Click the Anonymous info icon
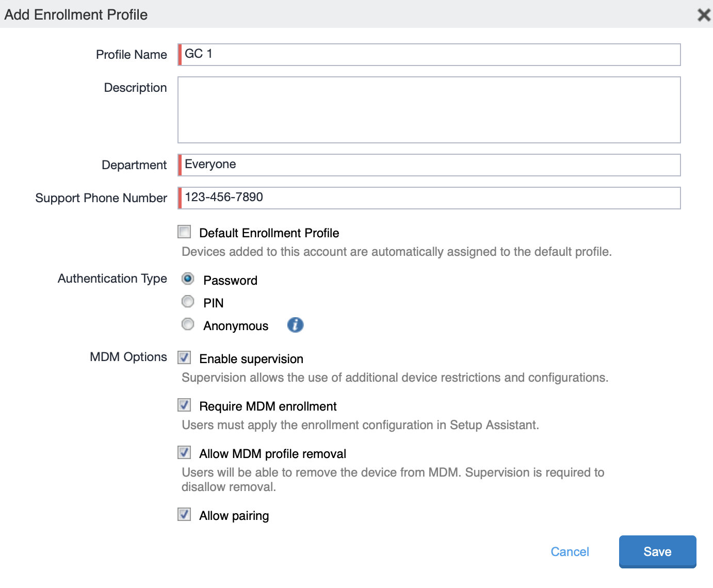 point(295,325)
